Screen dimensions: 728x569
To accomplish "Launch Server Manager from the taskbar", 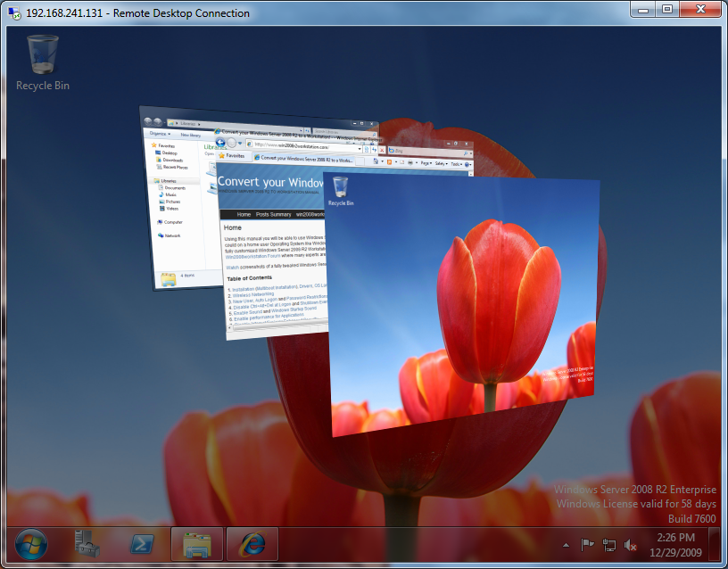I will pyautogui.click(x=87, y=543).
